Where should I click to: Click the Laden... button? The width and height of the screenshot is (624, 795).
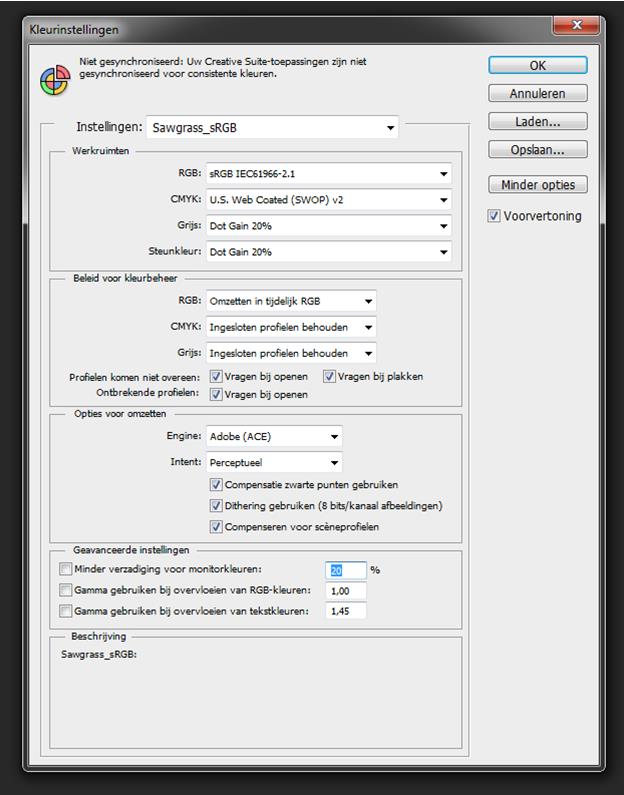point(538,122)
